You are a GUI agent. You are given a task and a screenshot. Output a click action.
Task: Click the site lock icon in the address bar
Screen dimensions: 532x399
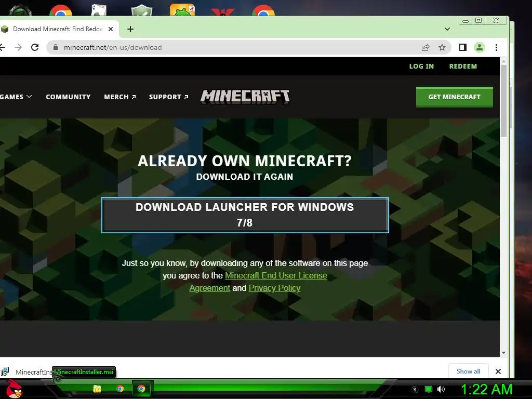tap(55, 47)
